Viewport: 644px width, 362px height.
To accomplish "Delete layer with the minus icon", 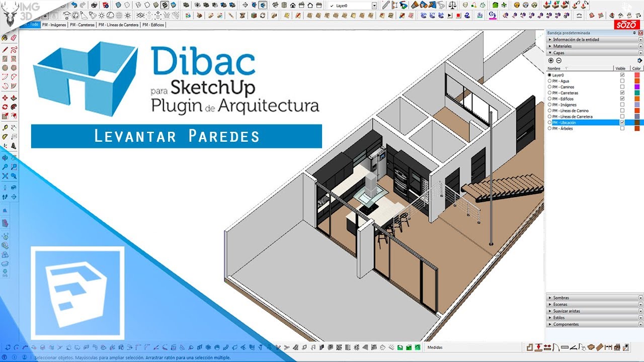I will 558,60.
